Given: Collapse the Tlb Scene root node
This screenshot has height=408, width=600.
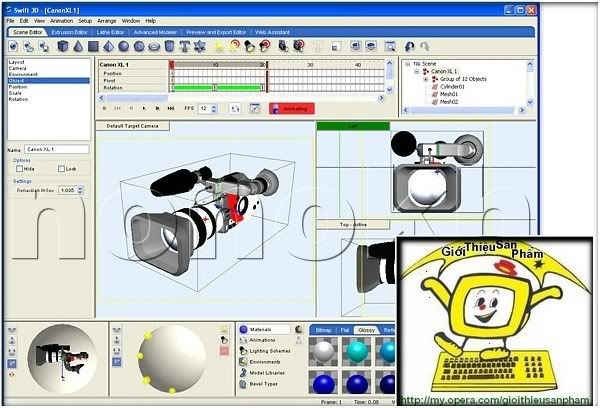Looking at the screenshot, I should (x=408, y=64).
